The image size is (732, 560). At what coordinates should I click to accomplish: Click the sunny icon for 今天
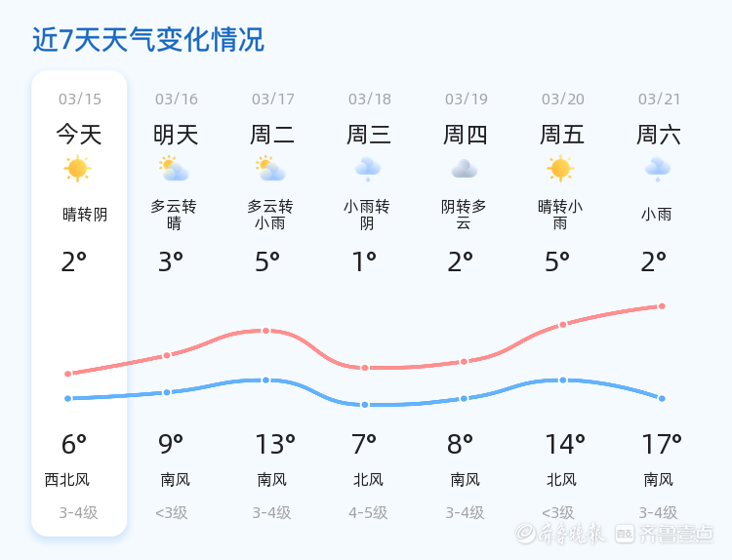pyautogui.click(x=78, y=169)
